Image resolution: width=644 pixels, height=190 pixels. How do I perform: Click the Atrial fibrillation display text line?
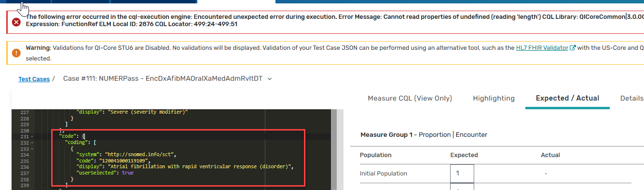[x=185, y=167]
